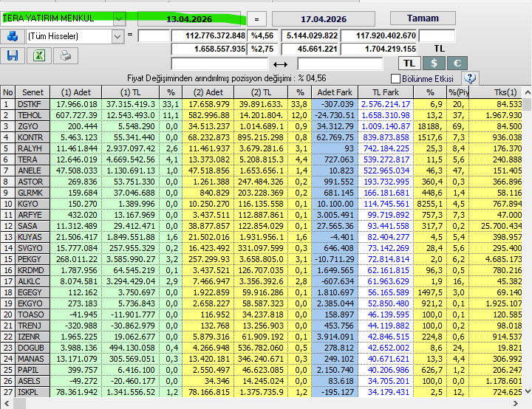Image resolution: width=532 pixels, height=409 pixels.
Task: Expand the (Tüm Hisseler) combo box
Action: [x=117, y=36]
